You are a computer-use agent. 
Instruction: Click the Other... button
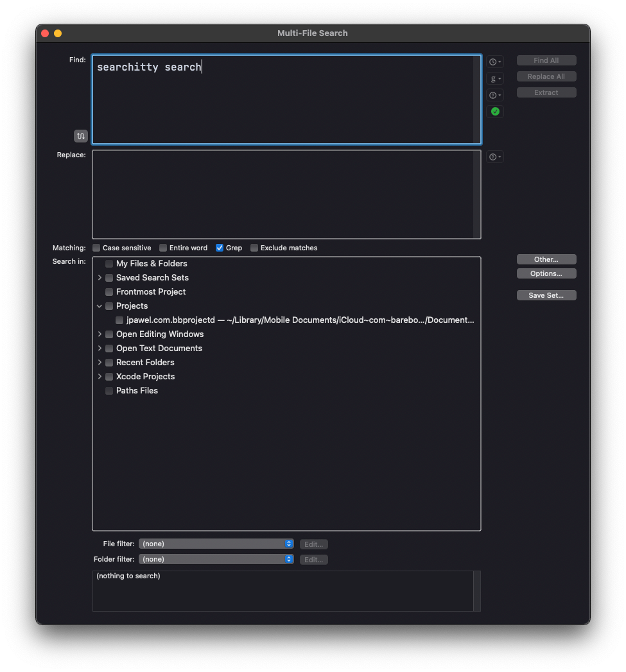tap(546, 259)
